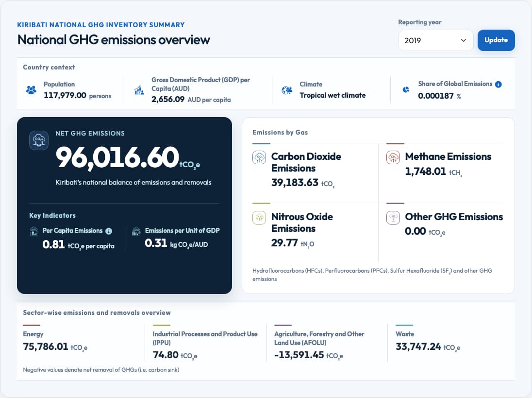Viewport: 532px width, 398px height.
Task: Click the Other GHG value 0.00
Action: click(416, 231)
